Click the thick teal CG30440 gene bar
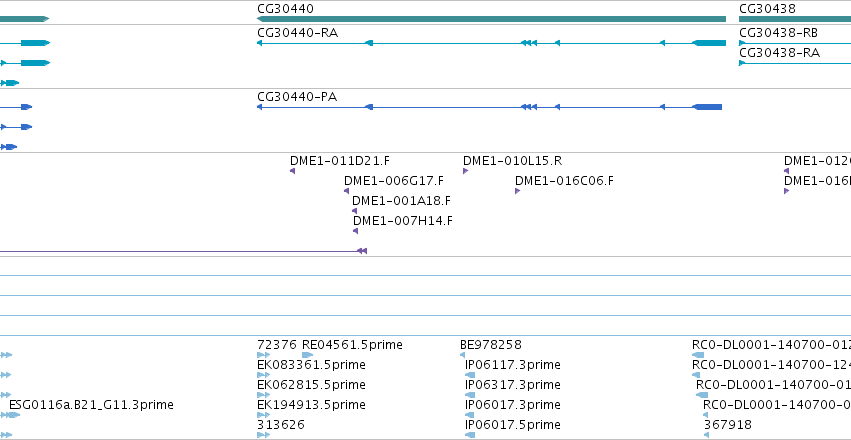This screenshot has width=851, height=440. click(x=491, y=19)
